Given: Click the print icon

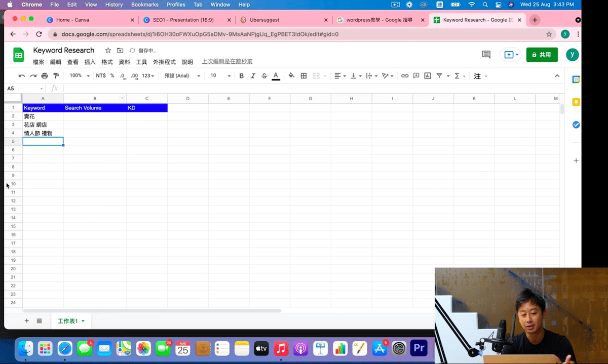Looking at the screenshot, I should 45,76.
